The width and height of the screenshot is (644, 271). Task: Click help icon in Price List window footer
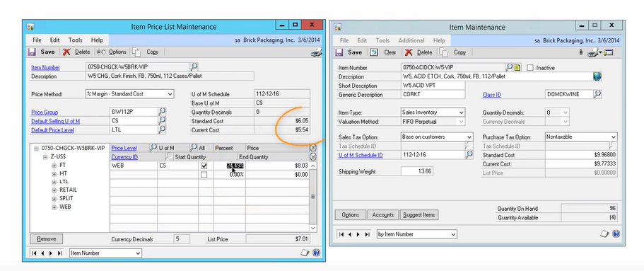[x=316, y=253]
